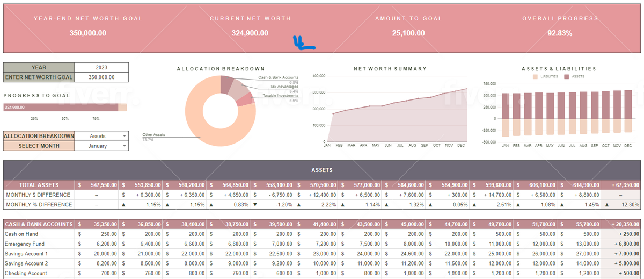644x279 pixels.
Task: Select the monthly difference cell - 6,750.00
Action: click(x=272, y=195)
